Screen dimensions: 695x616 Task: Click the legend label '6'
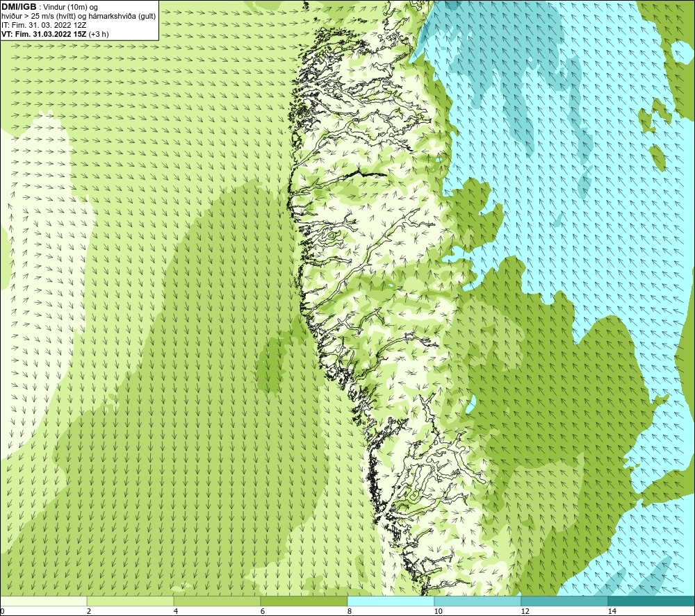(263, 611)
